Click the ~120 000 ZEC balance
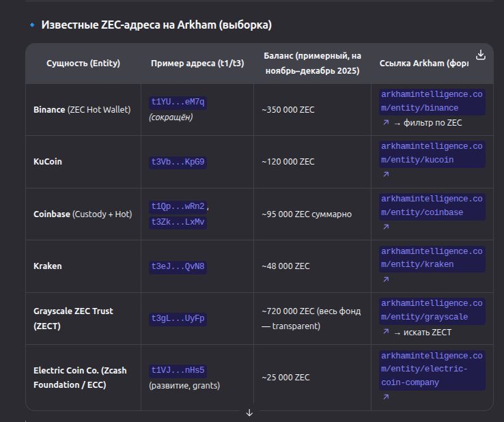The height and width of the screenshot is (422, 504). 288,162
